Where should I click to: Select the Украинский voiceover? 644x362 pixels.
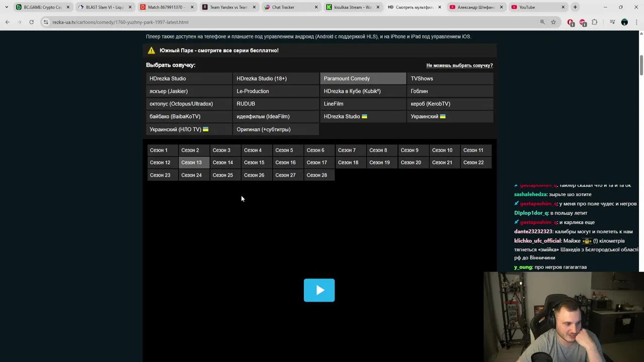(450, 116)
